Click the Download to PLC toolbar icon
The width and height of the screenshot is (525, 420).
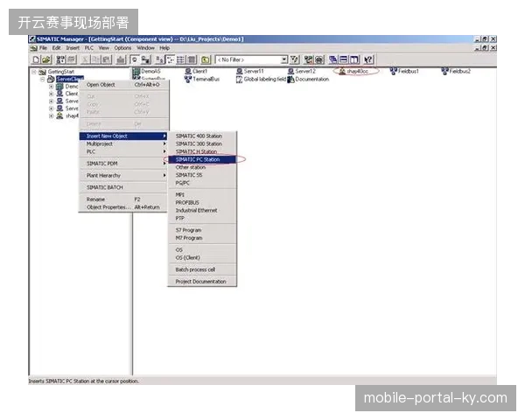(121, 60)
